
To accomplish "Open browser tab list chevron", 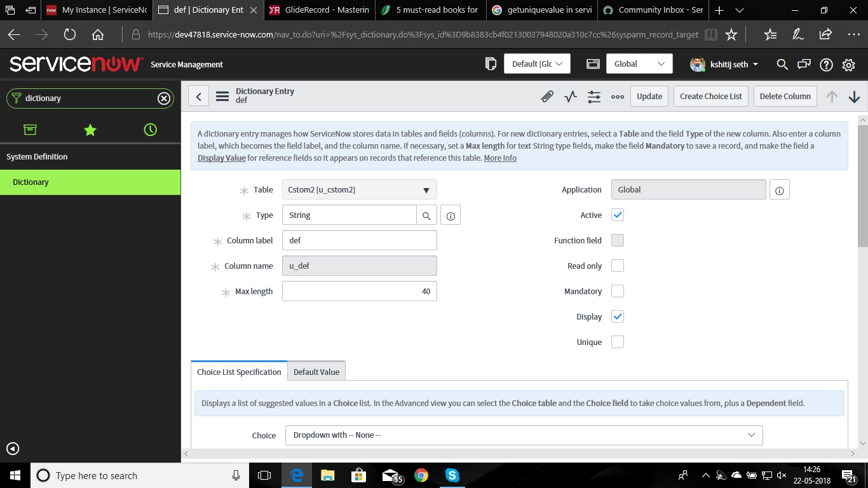I will (740, 10).
